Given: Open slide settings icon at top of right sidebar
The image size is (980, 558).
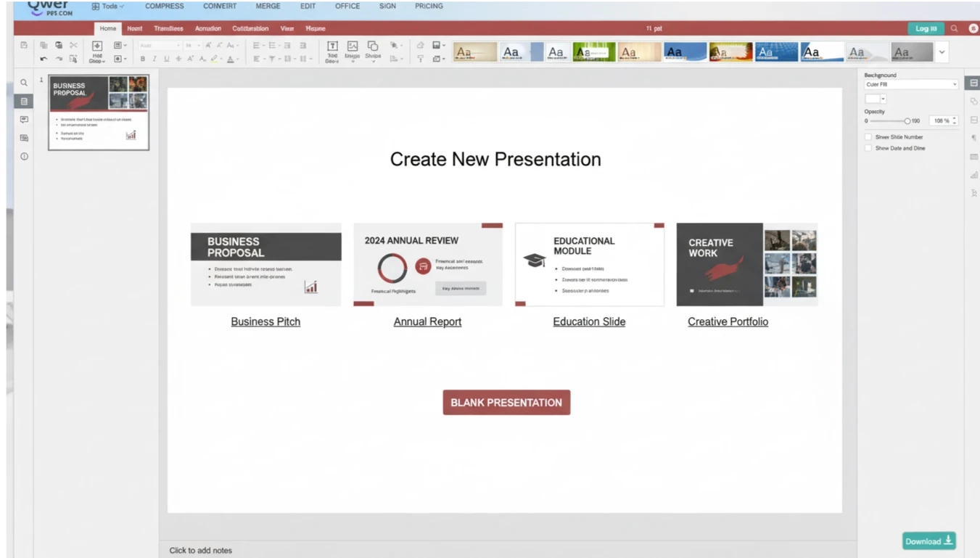Looking at the screenshot, I should [x=973, y=83].
